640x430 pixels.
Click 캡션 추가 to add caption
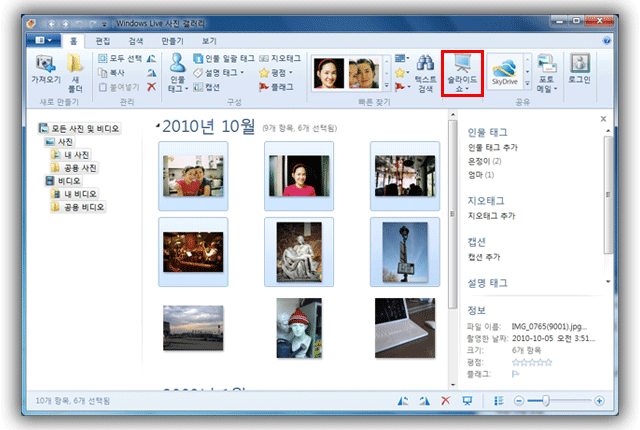483,257
